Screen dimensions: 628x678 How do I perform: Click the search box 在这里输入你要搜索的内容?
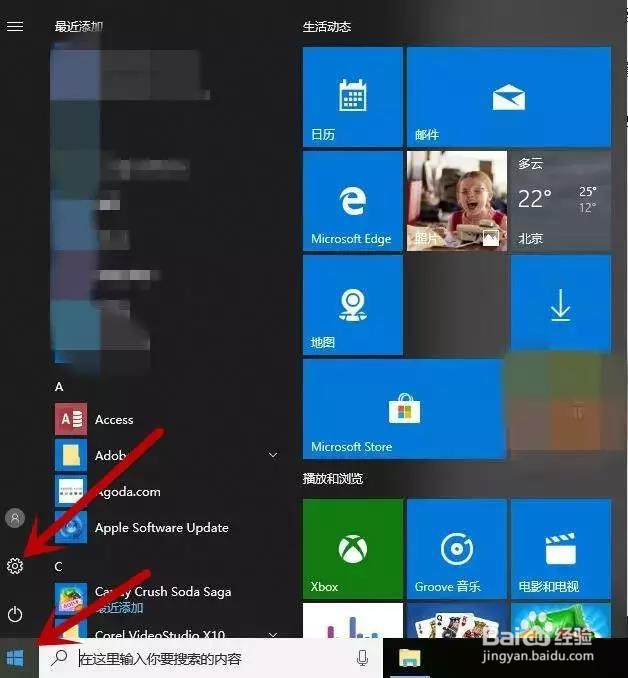211,659
